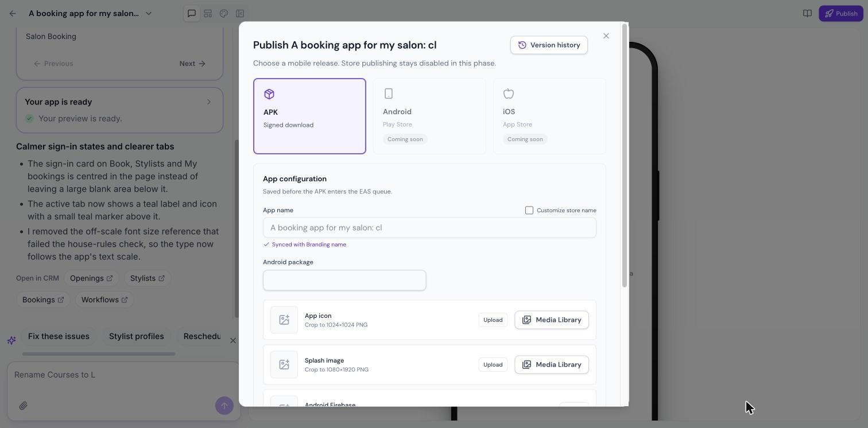This screenshot has height=428, width=868.
Task: Click the suggestions horizontal scrollbar
Action: point(99,354)
